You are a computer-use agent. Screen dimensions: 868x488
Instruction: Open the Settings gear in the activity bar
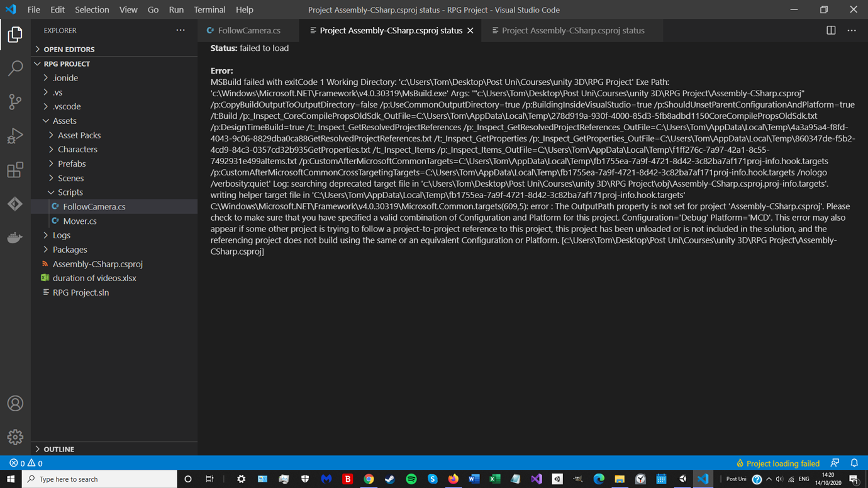[15, 437]
